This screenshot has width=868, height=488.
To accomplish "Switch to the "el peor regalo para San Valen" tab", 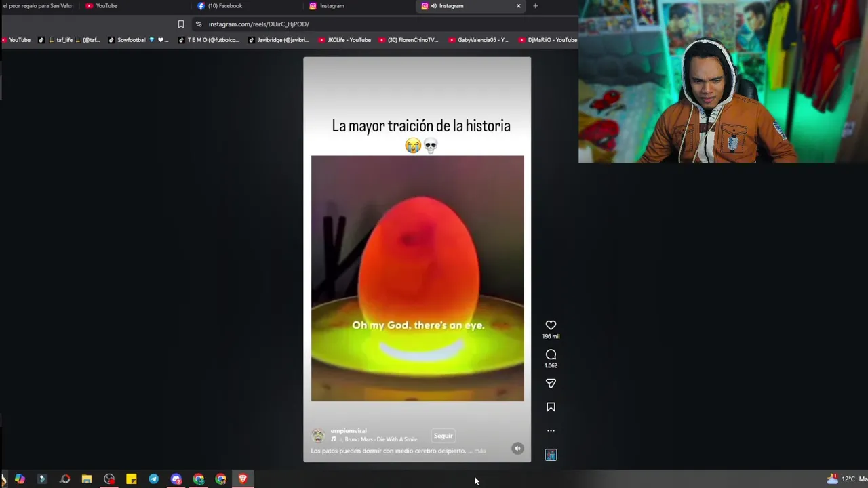I will pyautogui.click(x=39, y=6).
